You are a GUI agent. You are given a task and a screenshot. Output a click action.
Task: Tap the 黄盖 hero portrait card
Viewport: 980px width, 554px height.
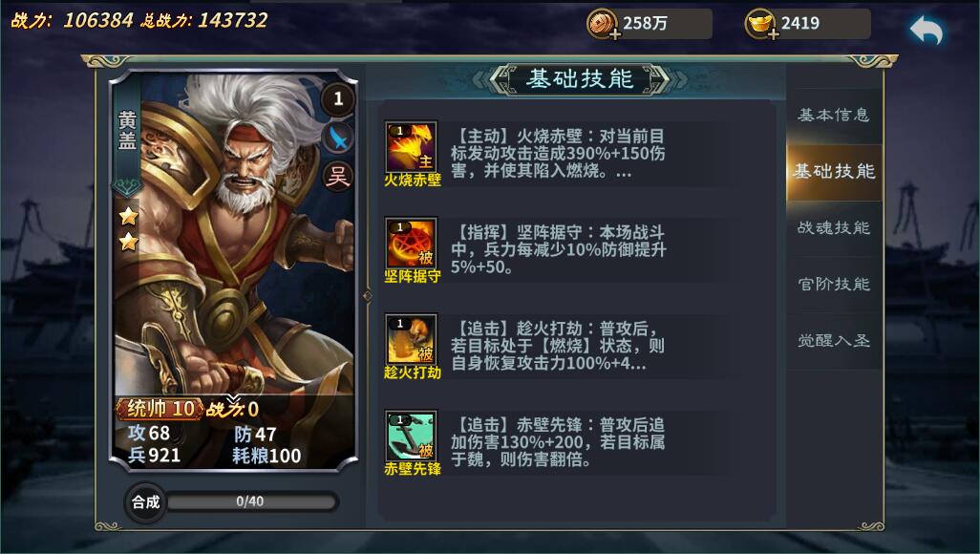point(234,270)
